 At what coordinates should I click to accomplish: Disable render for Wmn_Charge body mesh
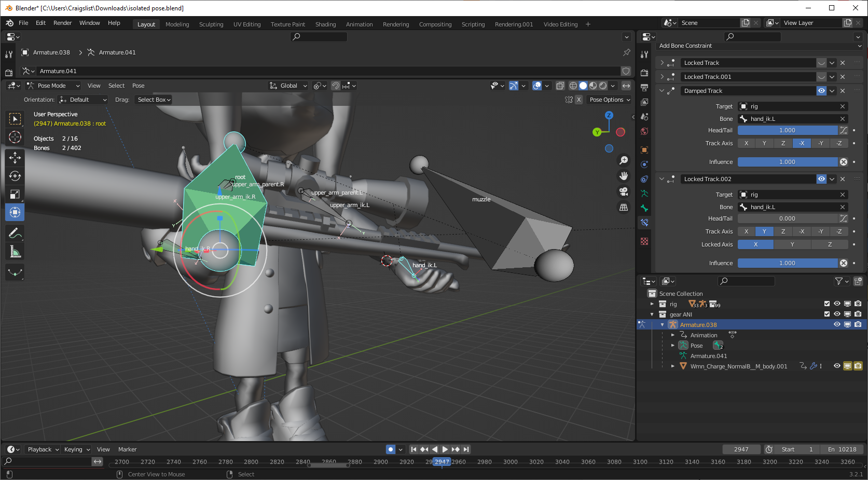pyautogui.click(x=858, y=366)
